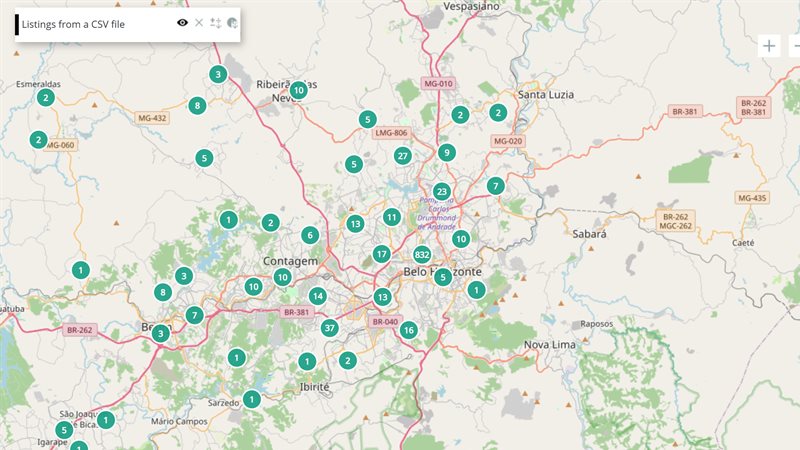The height and width of the screenshot is (450, 800).
Task: Open the 2 cluster under the Esmeraldas label
Action: tap(46, 97)
